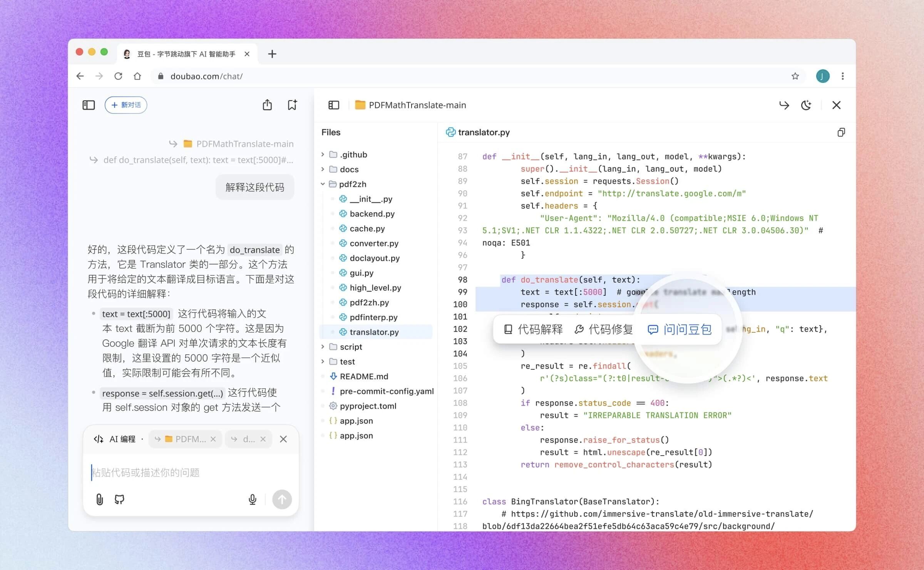Click the 问问豆包 button
This screenshot has width=924, height=570.
click(680, 329)
